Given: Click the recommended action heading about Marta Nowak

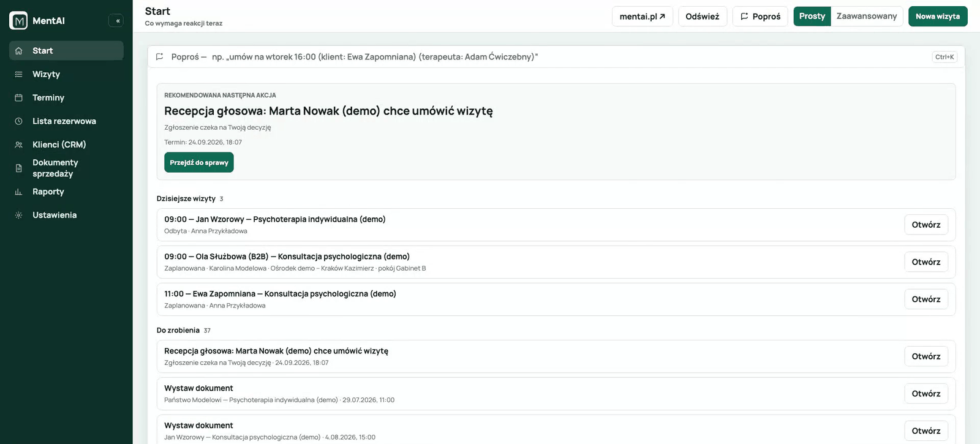Looking at the screenshot, I should point(328,111).
